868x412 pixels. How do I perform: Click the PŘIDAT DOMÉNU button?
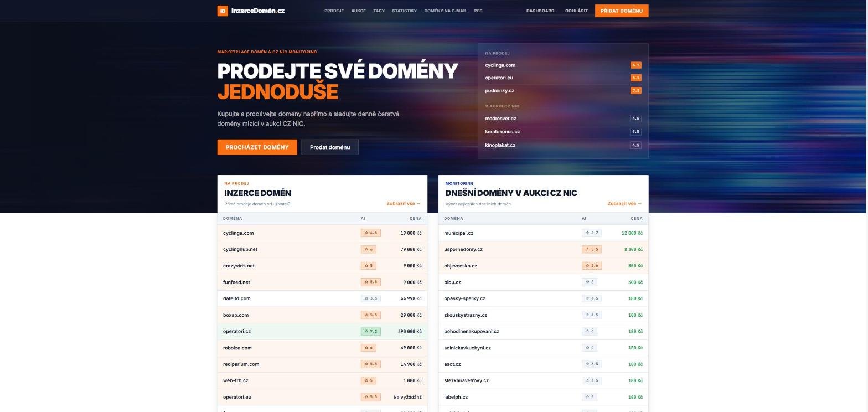[x=621, y=11]
